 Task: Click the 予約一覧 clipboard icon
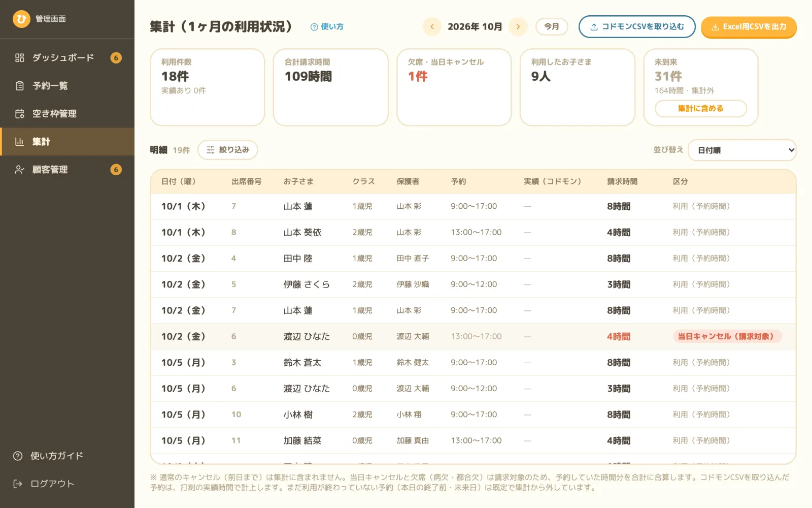point(20,86)
